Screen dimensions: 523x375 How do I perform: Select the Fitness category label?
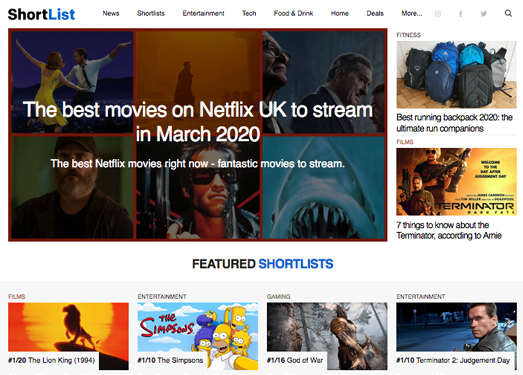click(x=409, y=35)
